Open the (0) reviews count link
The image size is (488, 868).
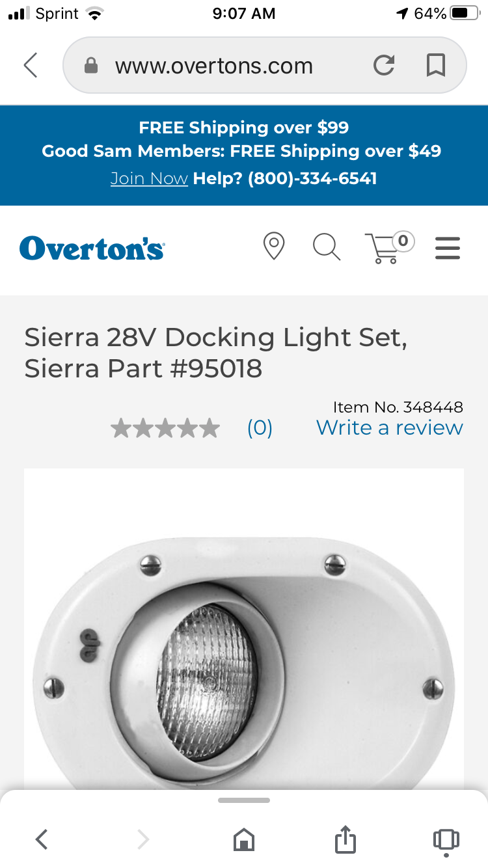click(260, 427)
